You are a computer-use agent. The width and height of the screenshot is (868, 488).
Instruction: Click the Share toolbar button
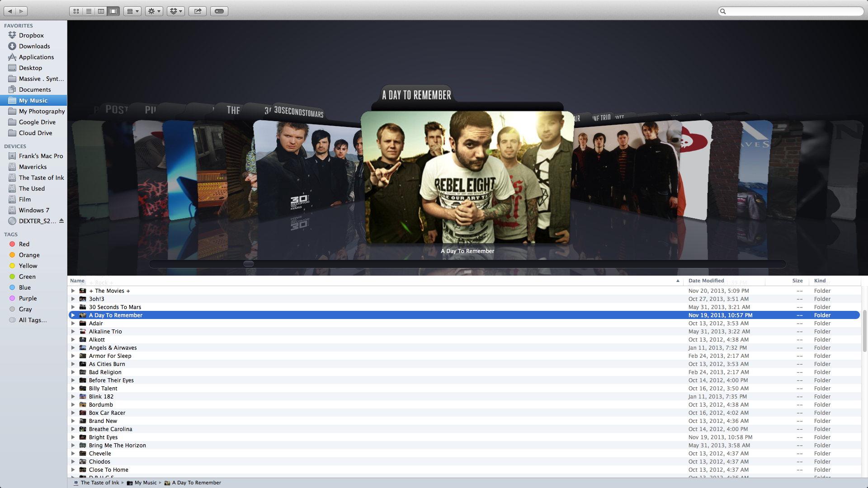coord(198,11)
